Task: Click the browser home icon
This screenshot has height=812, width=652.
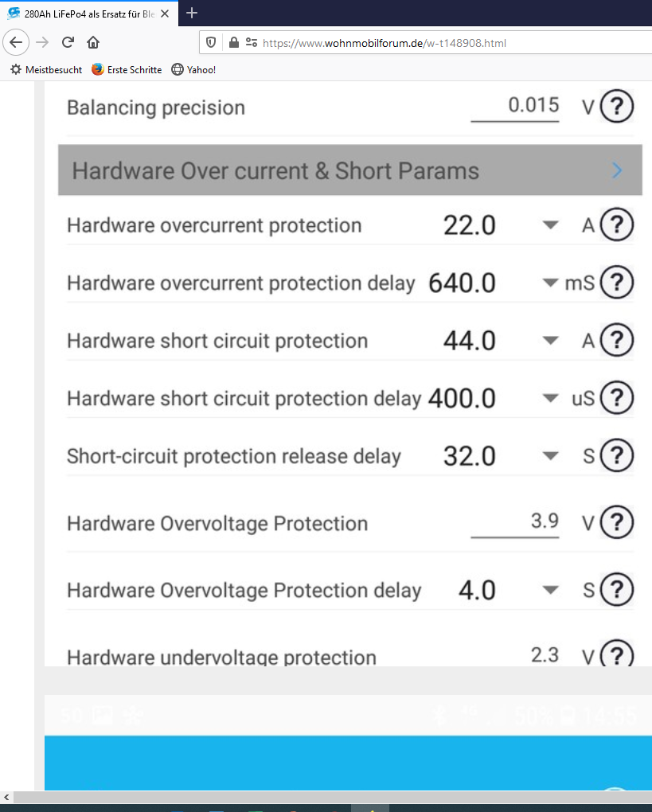Action: click(93, 42)
